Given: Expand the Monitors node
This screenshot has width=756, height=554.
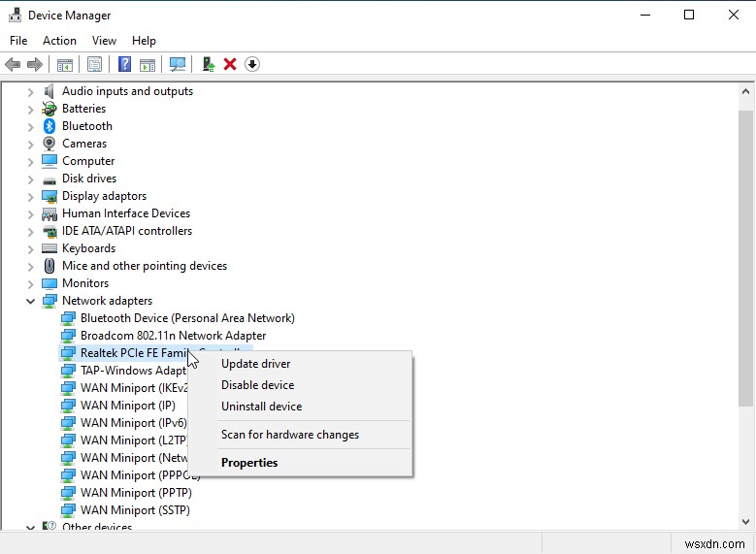Looking at the screenshot, I should [x=30, y=284].
